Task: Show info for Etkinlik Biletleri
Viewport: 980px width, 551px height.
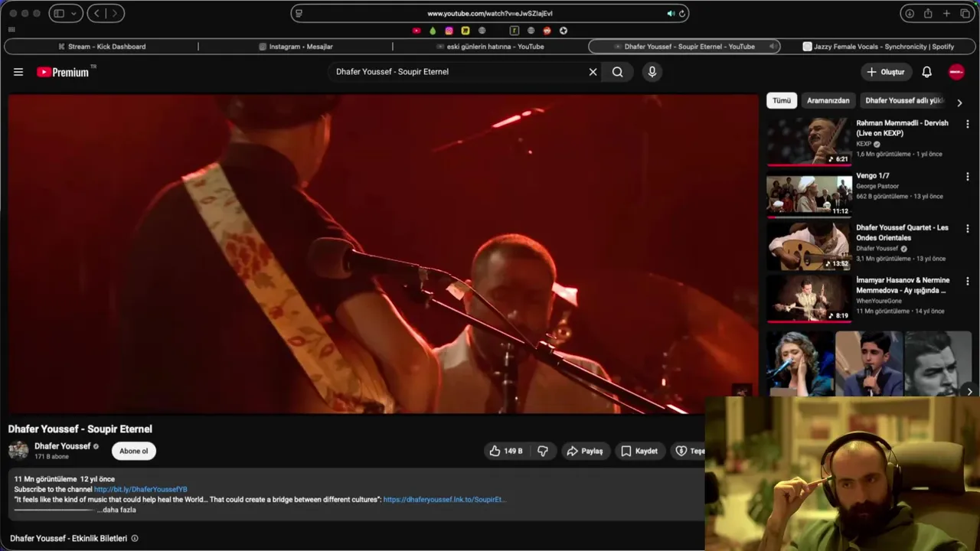Action: coord(135,538)
